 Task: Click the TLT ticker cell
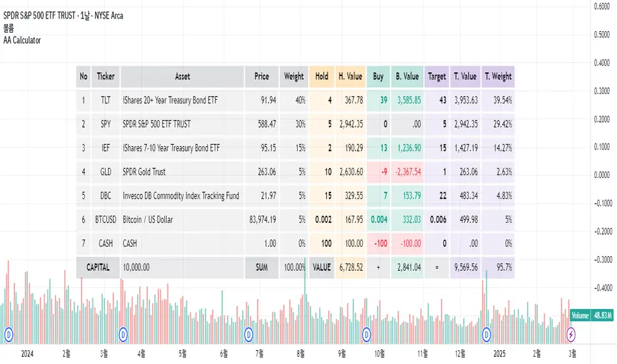[x=106, y=100]
